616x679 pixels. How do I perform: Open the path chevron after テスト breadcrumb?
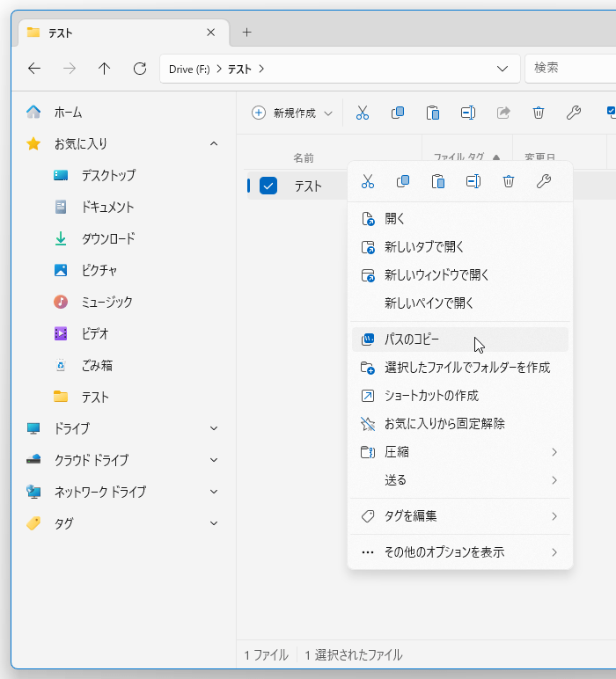pyautogui.click(x=261, y=69)
